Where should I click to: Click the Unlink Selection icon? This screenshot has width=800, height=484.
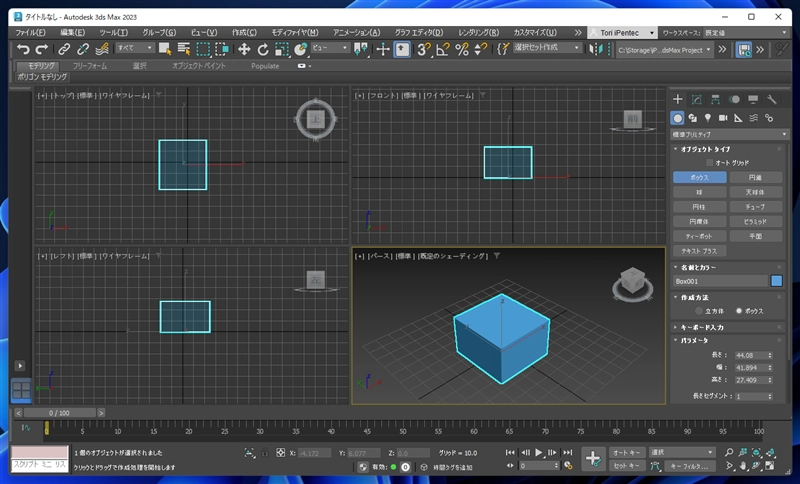click(x=83, y=49)
